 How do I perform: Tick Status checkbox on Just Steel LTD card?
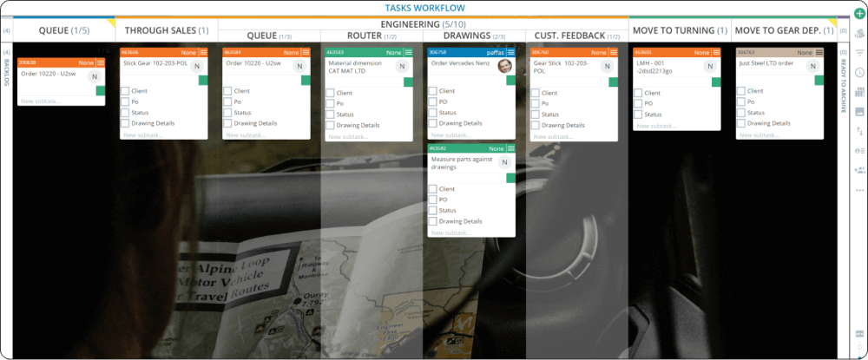[x=740, y=113]
